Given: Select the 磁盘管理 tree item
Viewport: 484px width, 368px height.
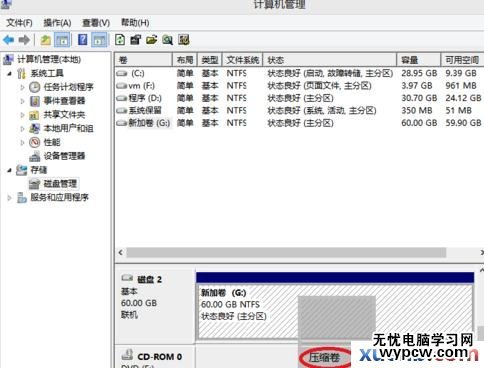Looking at the screenshot, I should click(x=60, y=184).
